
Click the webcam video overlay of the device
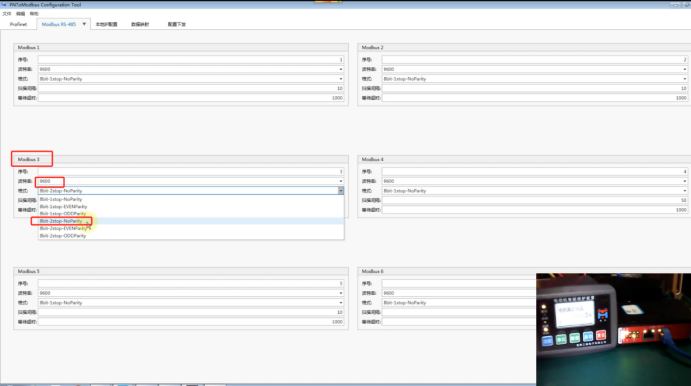[613, 330]
